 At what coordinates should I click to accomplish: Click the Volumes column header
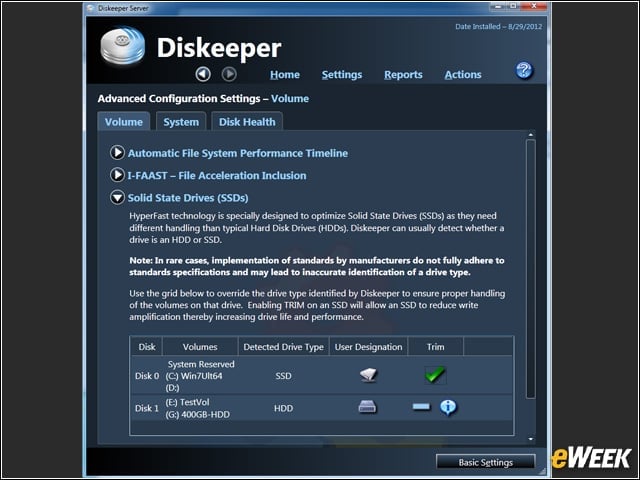click(200, 347)
